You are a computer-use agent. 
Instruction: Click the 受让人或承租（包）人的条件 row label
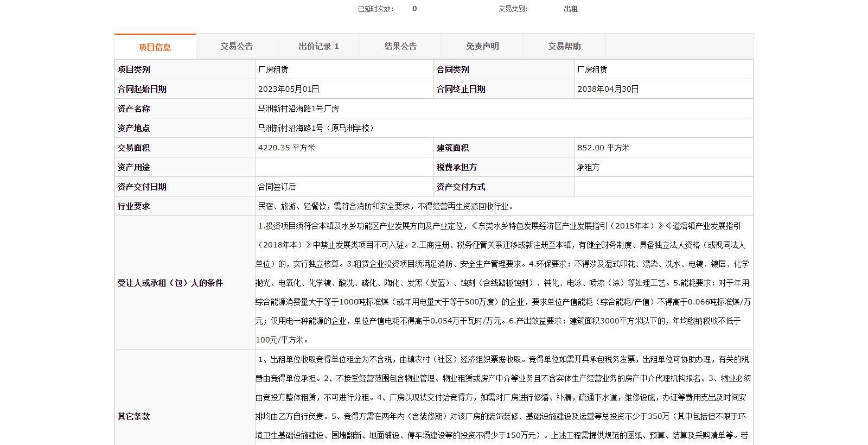click(170, 283)
